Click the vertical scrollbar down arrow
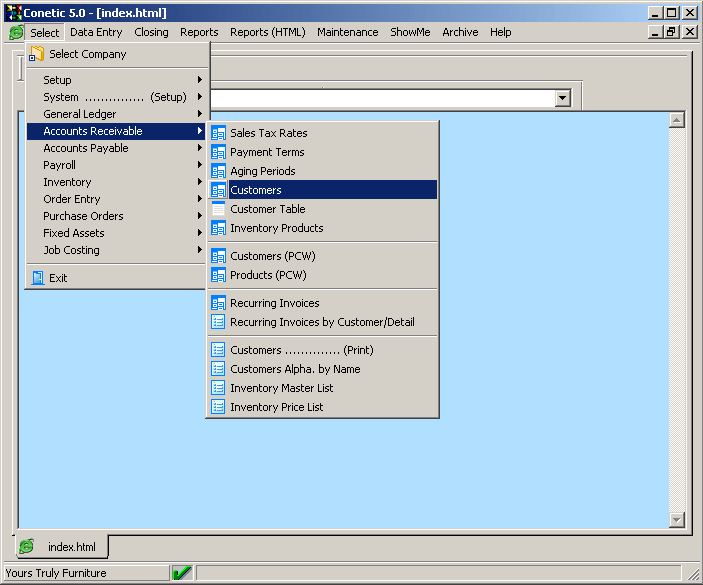This screenshot has height=585, width=703. point(676,520)
